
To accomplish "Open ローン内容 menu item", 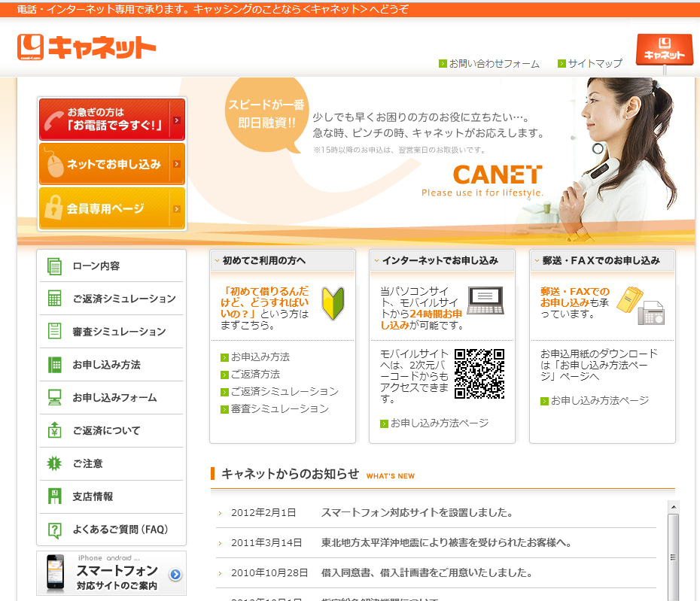I will pos(111,266).
